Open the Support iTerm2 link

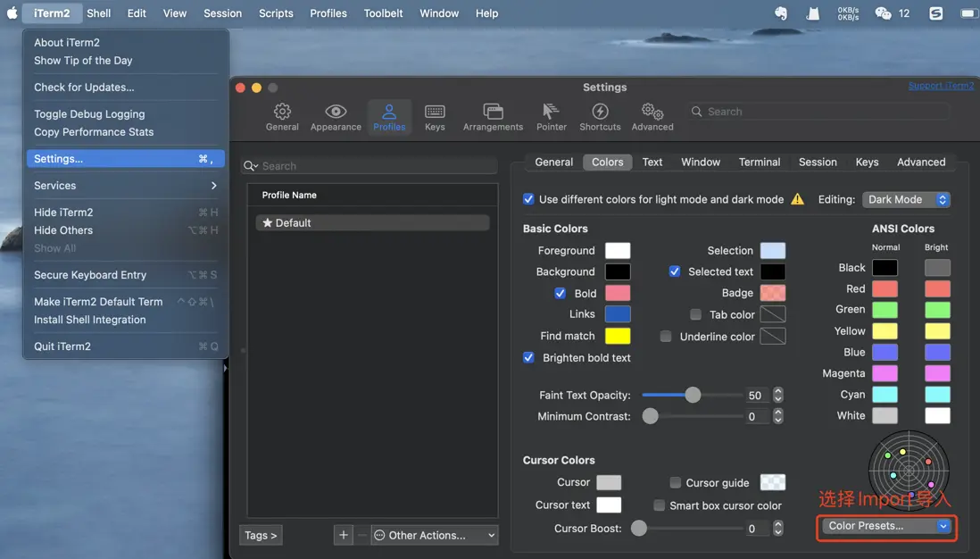(x=941, y=86)
